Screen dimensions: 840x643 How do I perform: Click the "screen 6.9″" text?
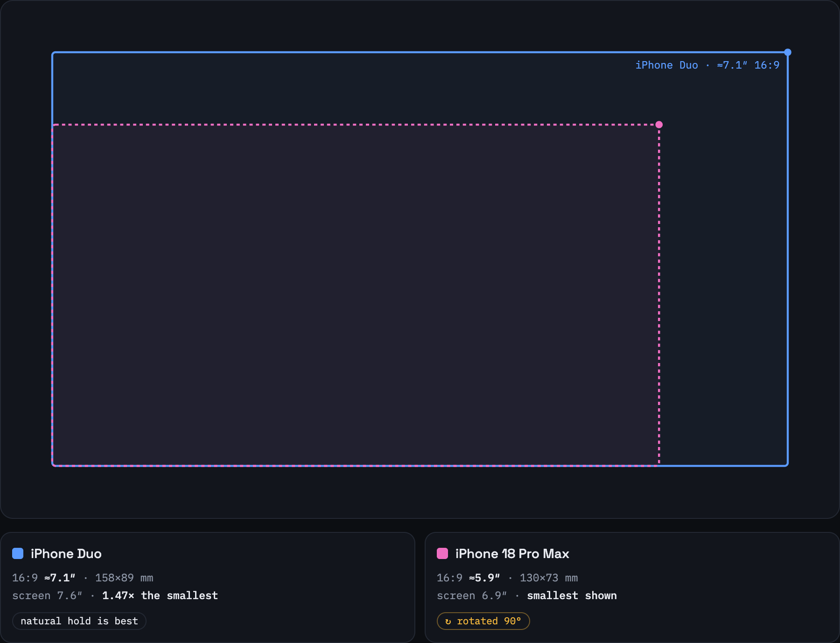(x=472, y=595)
